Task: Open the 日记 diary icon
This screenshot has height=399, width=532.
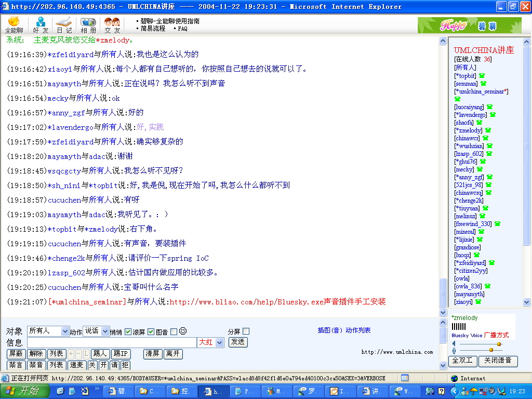Action: click(x=64, y=25)
